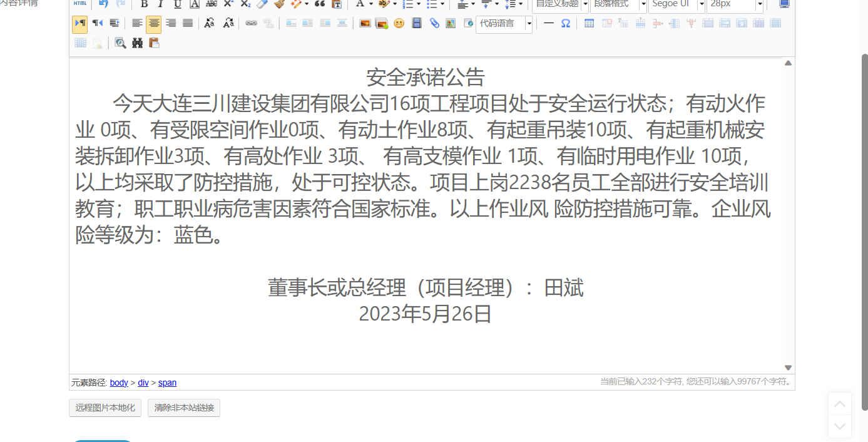Set alignment to justify

188,24
